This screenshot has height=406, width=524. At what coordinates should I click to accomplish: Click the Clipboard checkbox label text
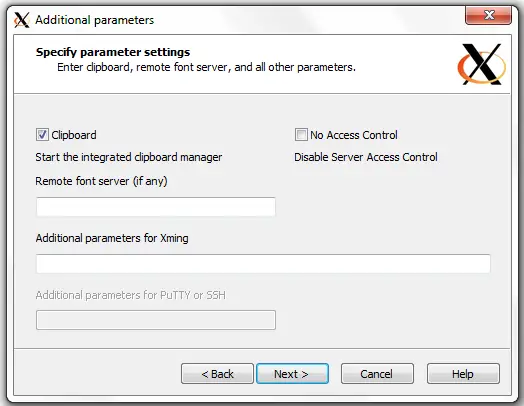pos(74,135)
